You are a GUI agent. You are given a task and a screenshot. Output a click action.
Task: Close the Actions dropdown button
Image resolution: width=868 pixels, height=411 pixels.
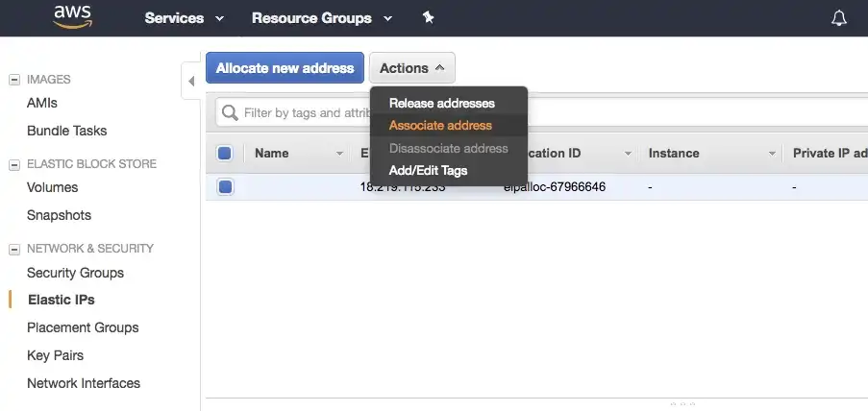[411, 68]
